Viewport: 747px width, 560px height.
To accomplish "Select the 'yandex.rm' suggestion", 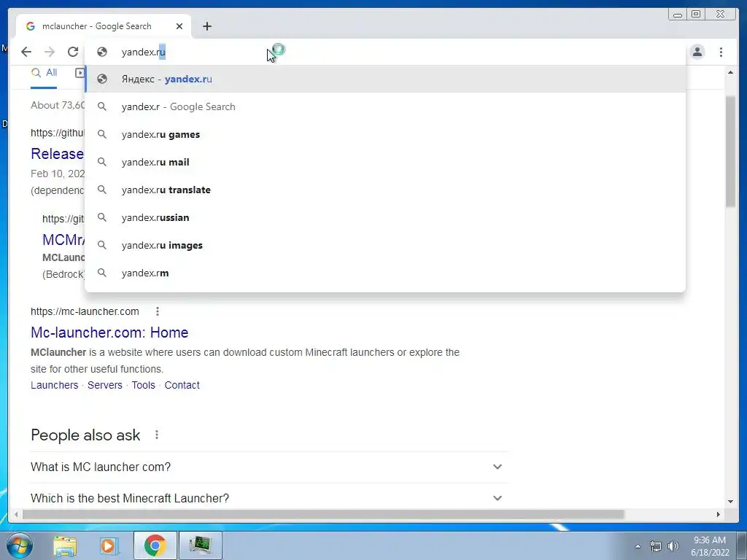I will pos(385,273).
